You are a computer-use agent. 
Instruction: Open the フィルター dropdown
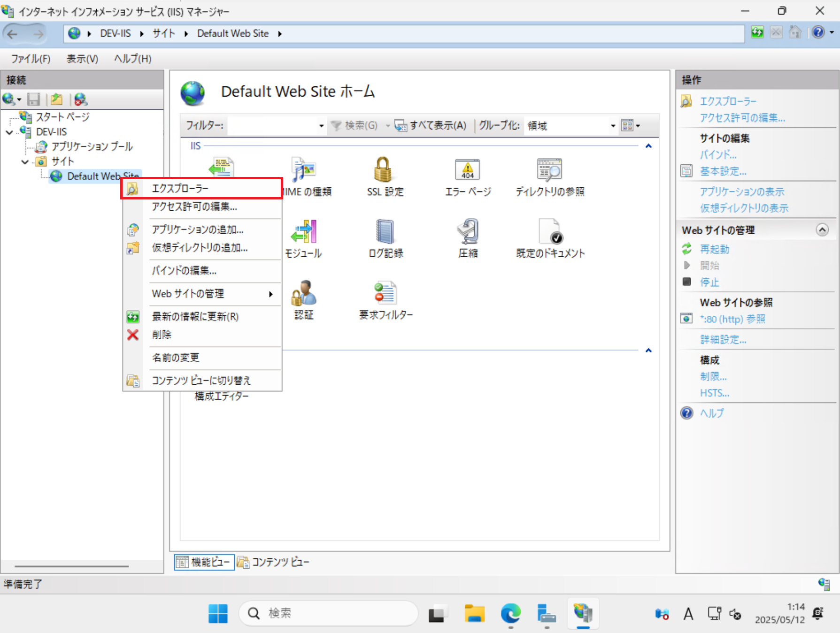click(x=321, y=126)
